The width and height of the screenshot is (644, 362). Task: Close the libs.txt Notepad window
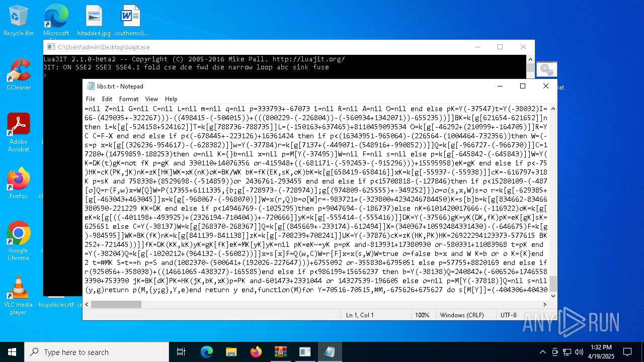[x=546, y=86]
